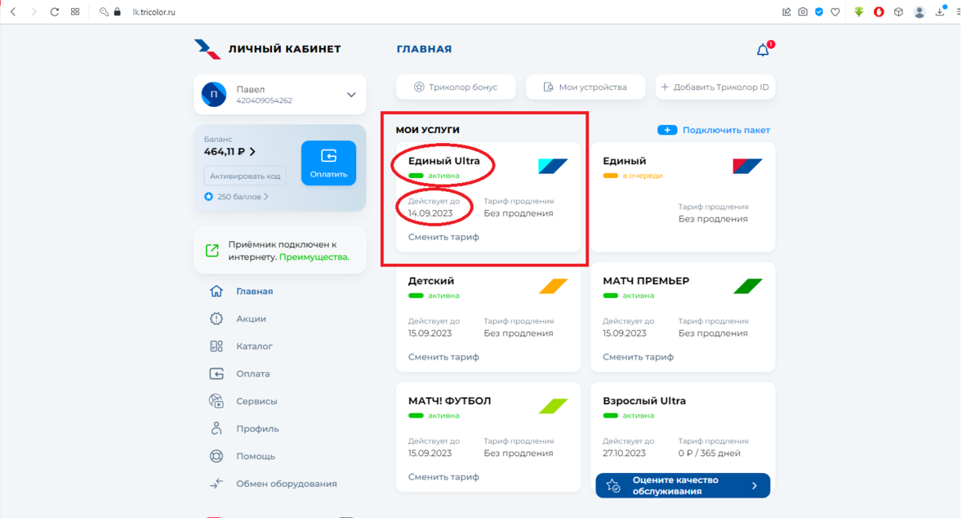The image size is (980, 518).
Task: Click Сменить тариф under Единый Ultra
Action: click(443, 237)
